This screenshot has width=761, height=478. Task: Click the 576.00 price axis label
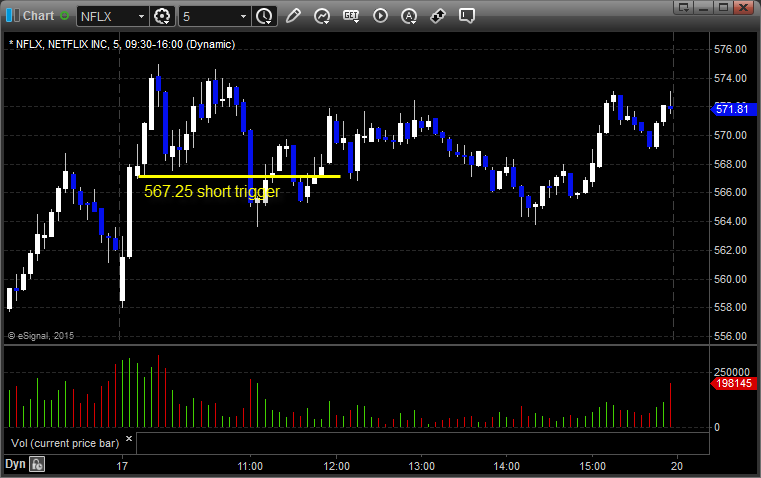click(x=730, y=49)
